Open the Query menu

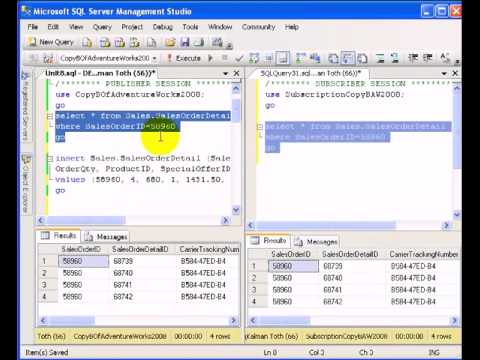pos(102,27)
